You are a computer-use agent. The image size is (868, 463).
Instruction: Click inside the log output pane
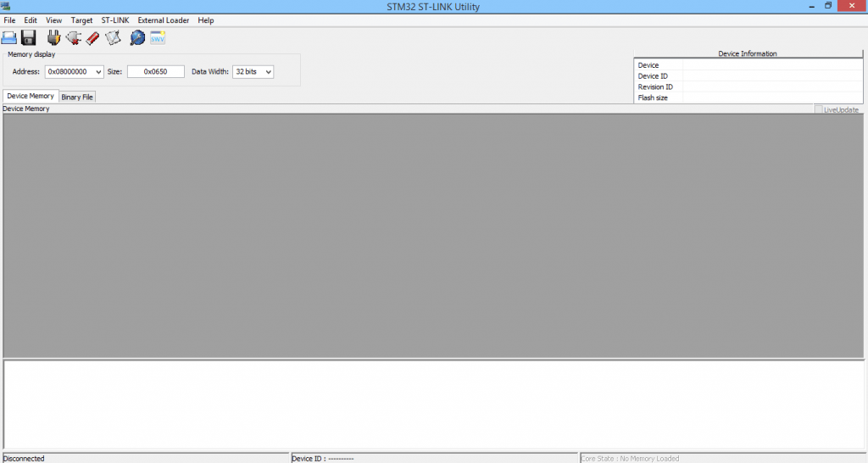pos(433,404)
